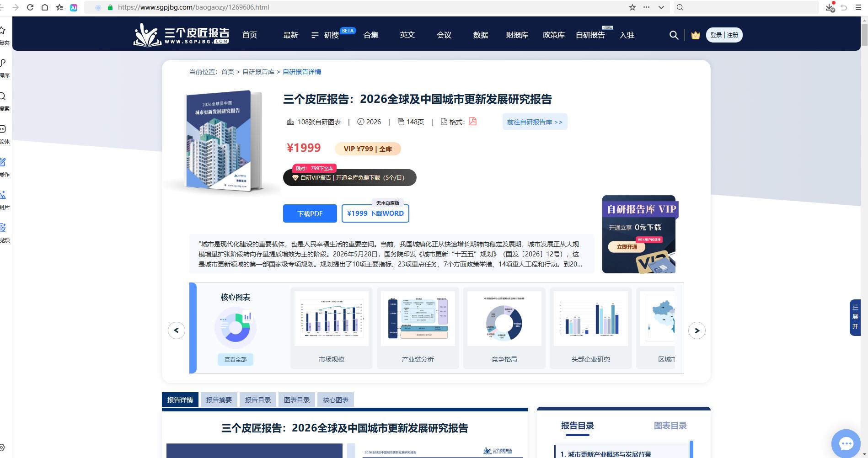
Task: Click the 三个皮匠报告 site logo
Action: pyautogui.click(x=181, y=35)
